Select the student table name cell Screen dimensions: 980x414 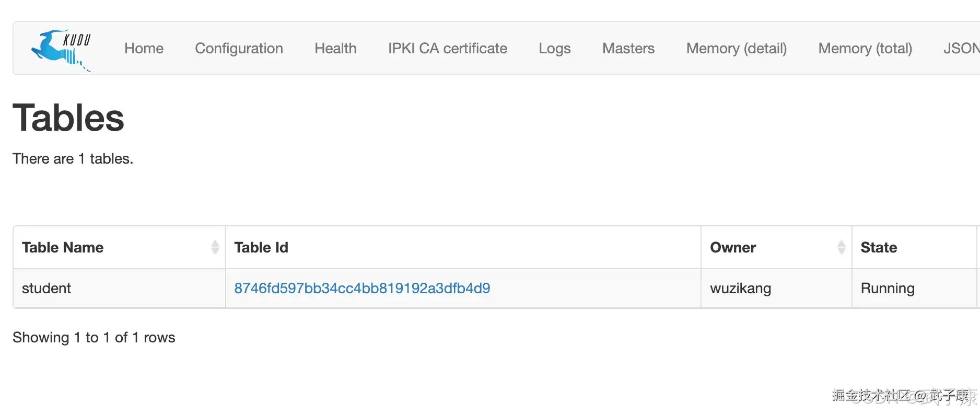pyautogui.click(x=120, y=288)
